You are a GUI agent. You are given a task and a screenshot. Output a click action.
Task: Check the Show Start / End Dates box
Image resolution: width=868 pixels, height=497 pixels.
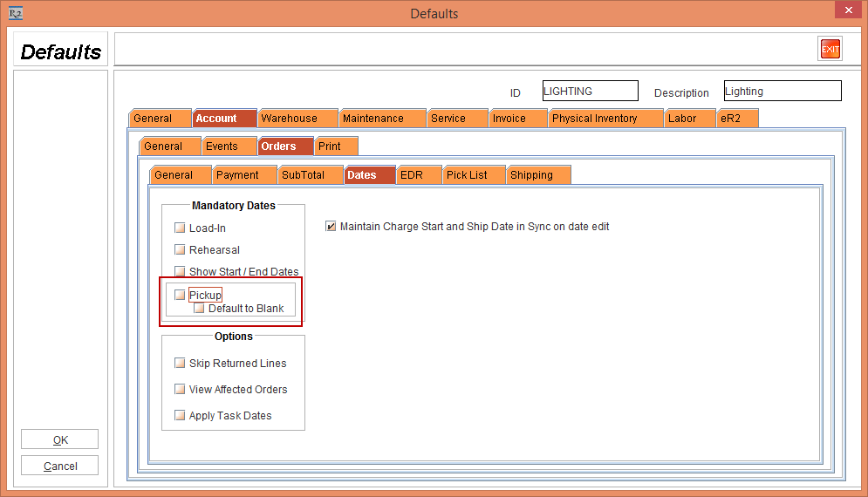tap(181, 272)
